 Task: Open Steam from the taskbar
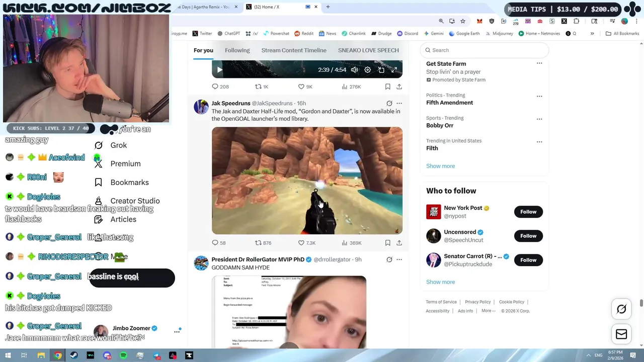pos(74,355)
